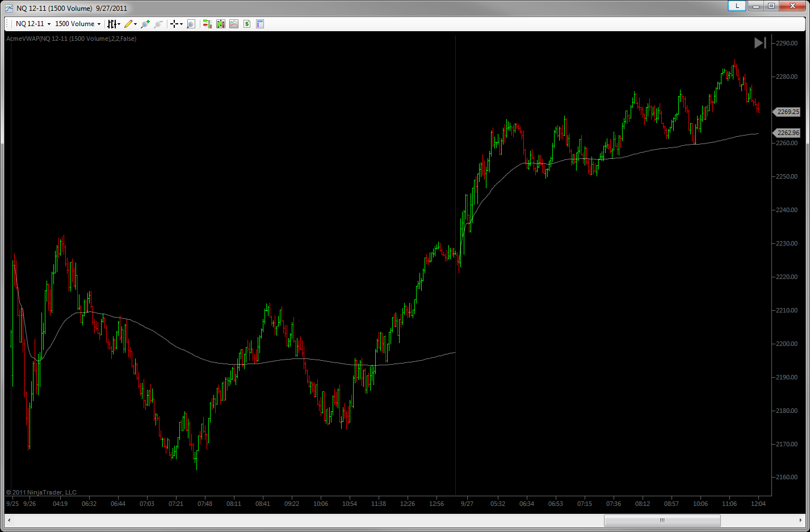The image size is (810, 532).
Task: Click the 2160.00 price axis label
Action: point(787,477)
